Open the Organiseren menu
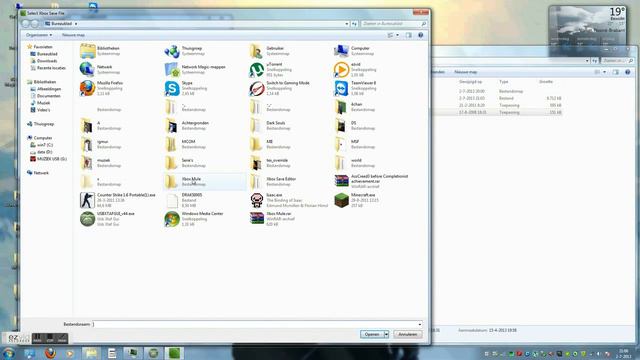Viewport: 640px width, 360px height. point(39,35)
